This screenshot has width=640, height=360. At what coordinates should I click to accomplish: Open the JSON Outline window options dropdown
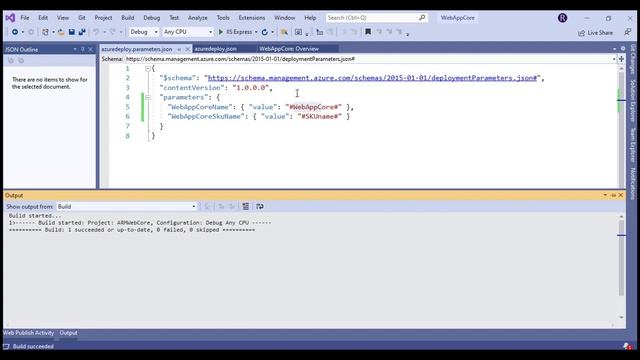coord(75,49)
